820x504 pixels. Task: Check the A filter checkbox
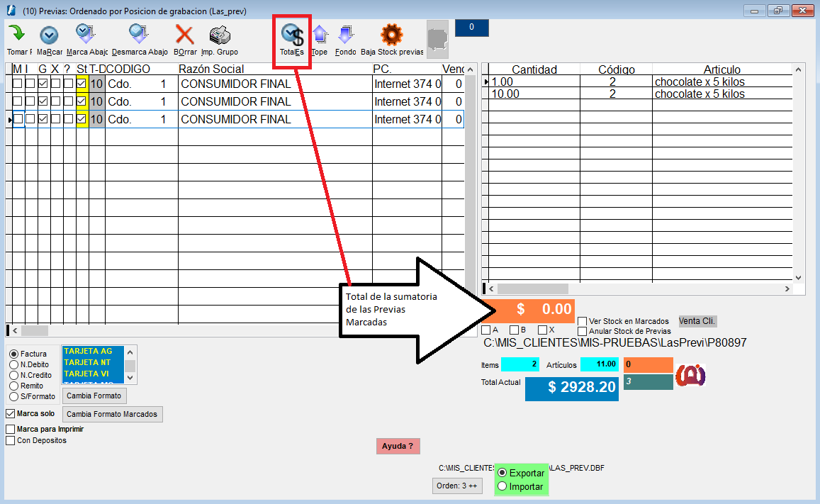click(x=485, y=330)
